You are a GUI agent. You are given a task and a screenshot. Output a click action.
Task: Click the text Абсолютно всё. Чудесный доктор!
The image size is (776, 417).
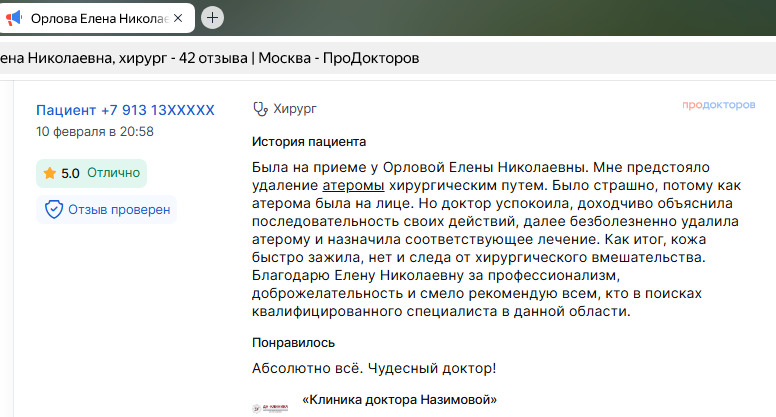[x=373, y=368]
